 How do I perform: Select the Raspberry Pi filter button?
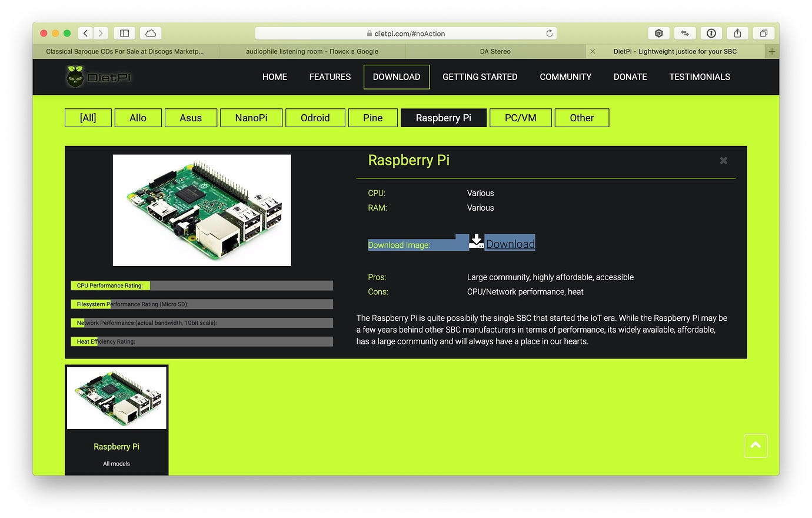pos(444,118)
